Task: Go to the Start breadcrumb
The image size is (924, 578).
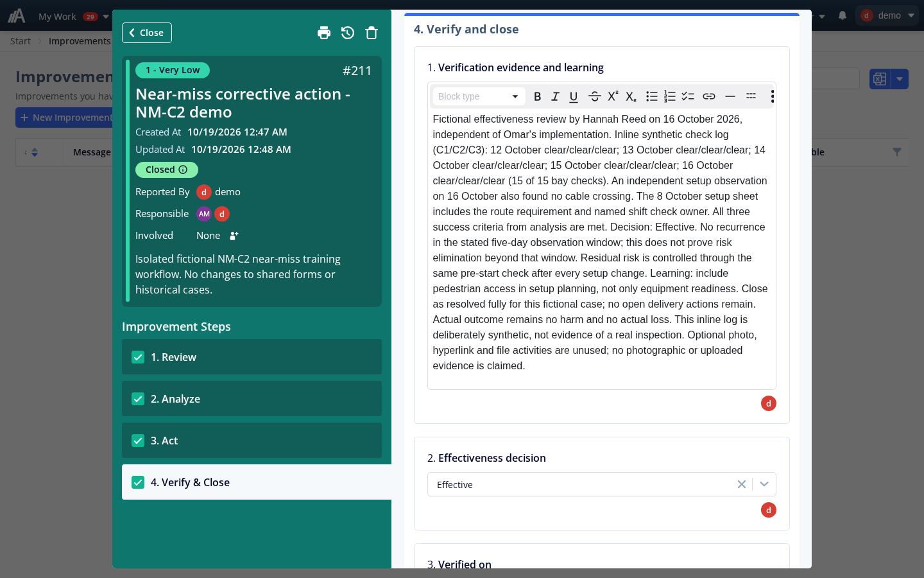Action: [x=21, y=41]
